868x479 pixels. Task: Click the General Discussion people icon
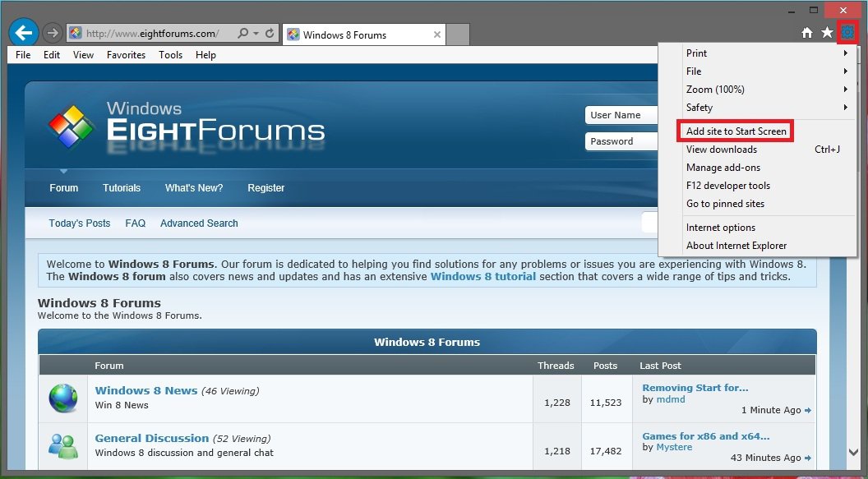(x=62, y=445)
